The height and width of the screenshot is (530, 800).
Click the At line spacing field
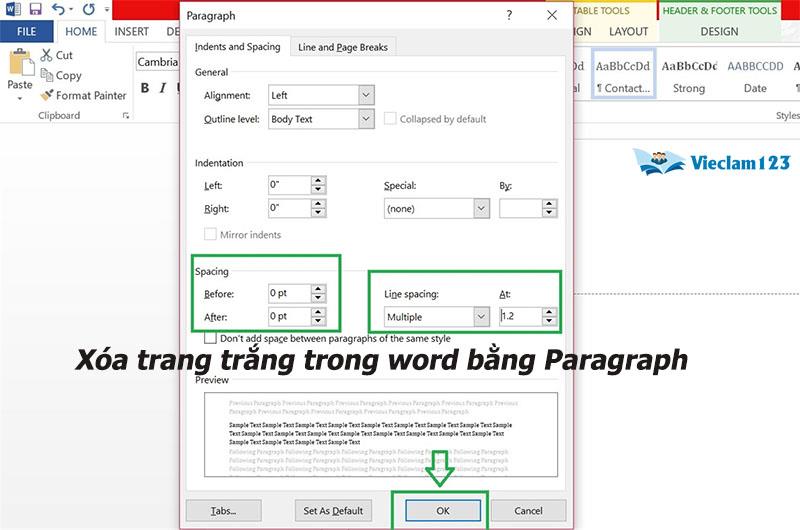click(520, 316)
